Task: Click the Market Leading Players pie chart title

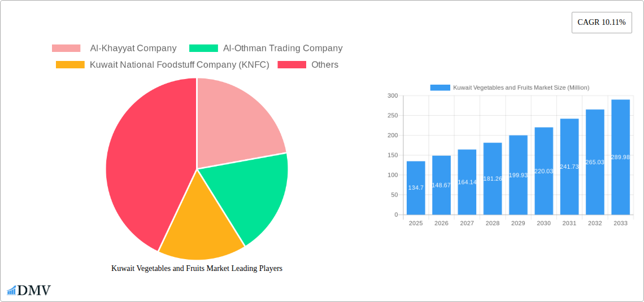Action: click(197, 268)
